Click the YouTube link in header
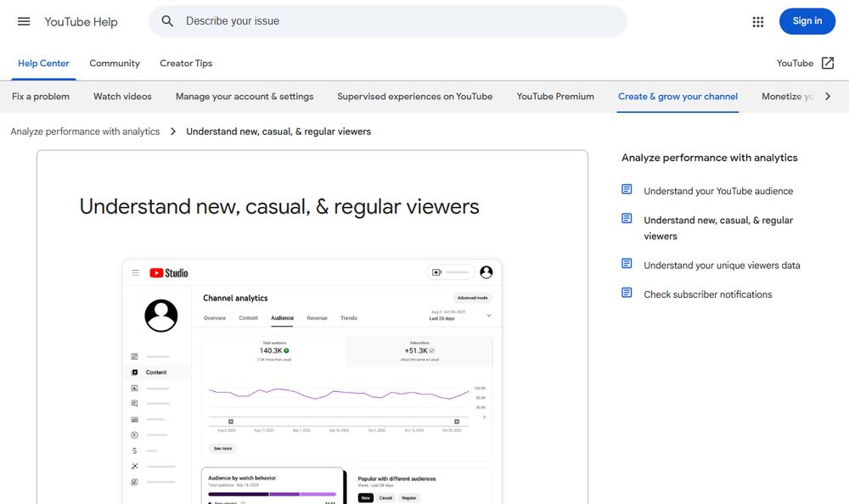This screenshot has width=849, height=504. point(795,64)
